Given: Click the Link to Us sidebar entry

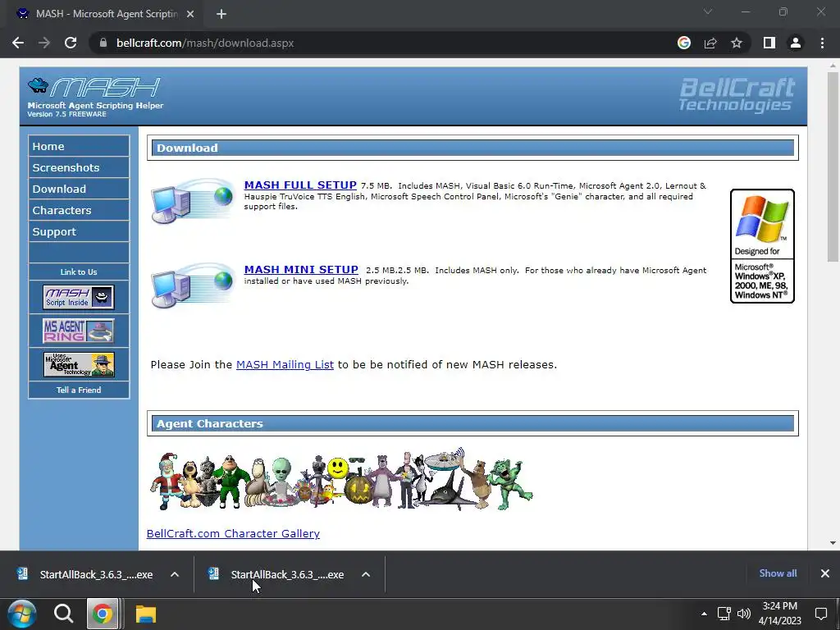Looking at the screenshot, I should 79,272.
